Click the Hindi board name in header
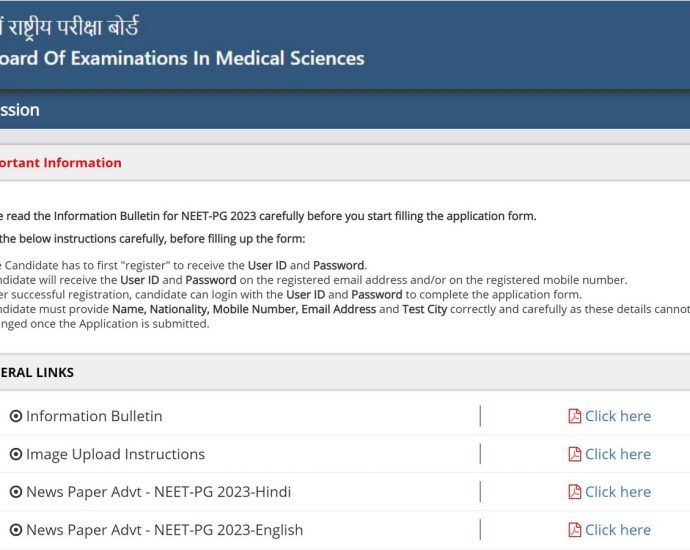 coord(70,25)
